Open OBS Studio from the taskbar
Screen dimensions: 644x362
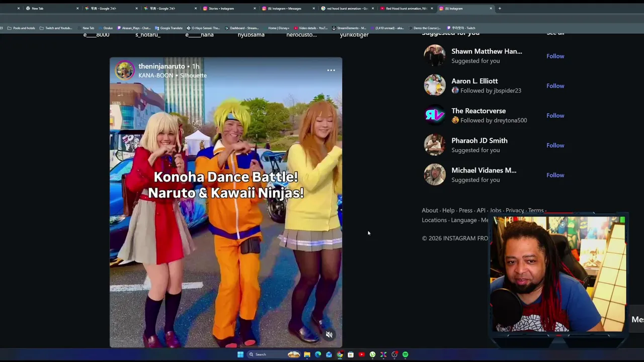pos(394,354)
